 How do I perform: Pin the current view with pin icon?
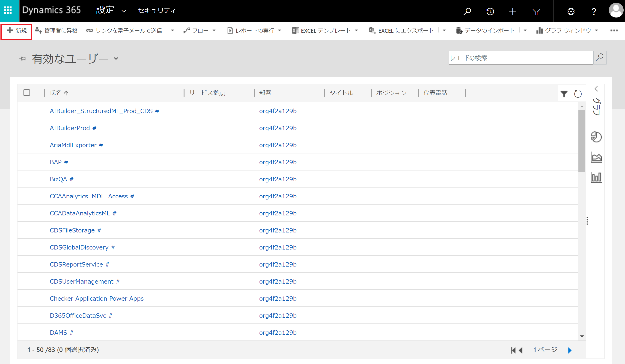tap(22, 59)
